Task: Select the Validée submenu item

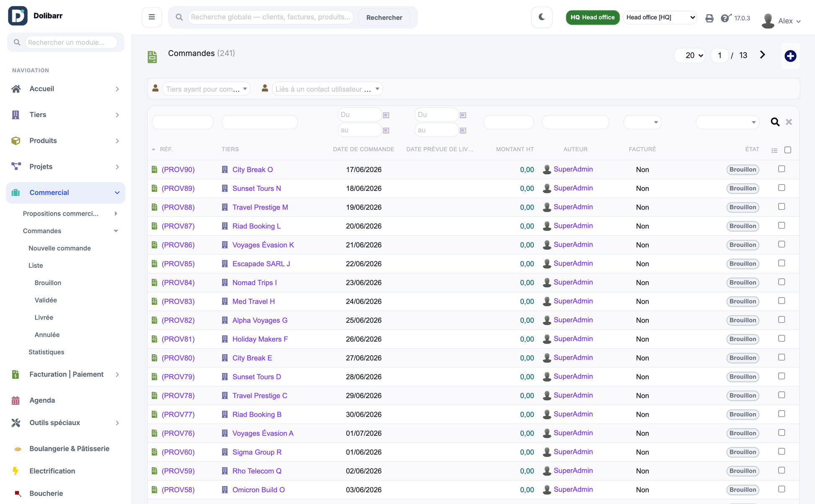Action: tap(46, 300)
